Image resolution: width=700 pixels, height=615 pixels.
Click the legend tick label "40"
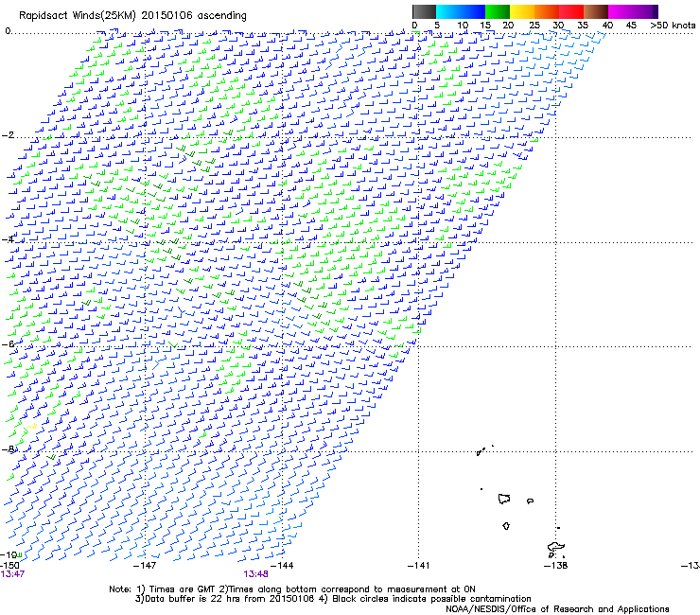pos(607,26)
